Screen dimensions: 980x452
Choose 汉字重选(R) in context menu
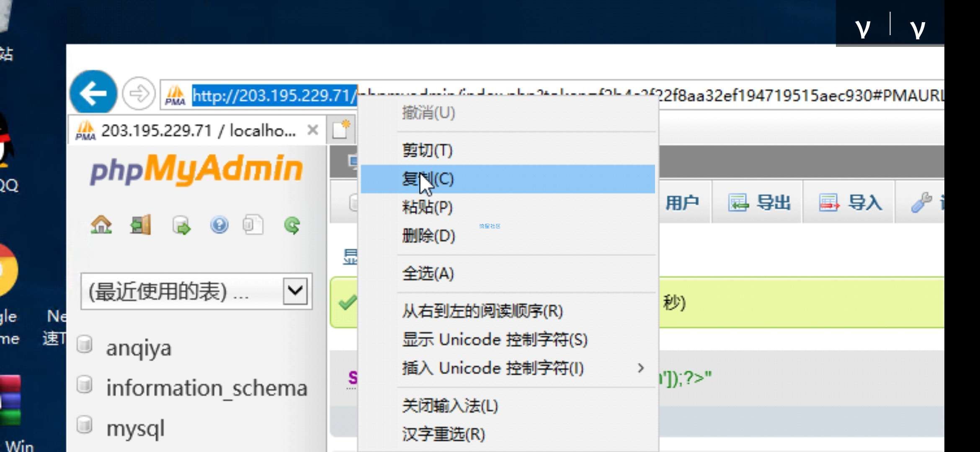pos(508,434)
